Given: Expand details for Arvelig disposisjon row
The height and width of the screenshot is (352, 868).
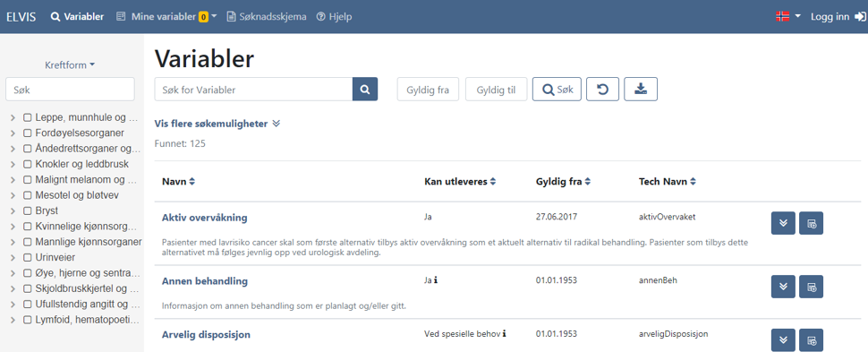Looking at the screenshot, I should [x=783, y=339].
